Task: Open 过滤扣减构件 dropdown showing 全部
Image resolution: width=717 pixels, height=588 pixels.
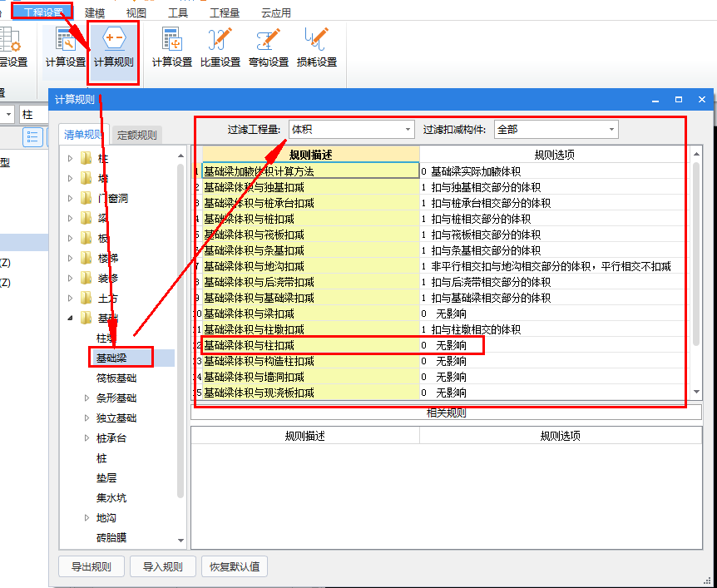Action: point(556,130)
